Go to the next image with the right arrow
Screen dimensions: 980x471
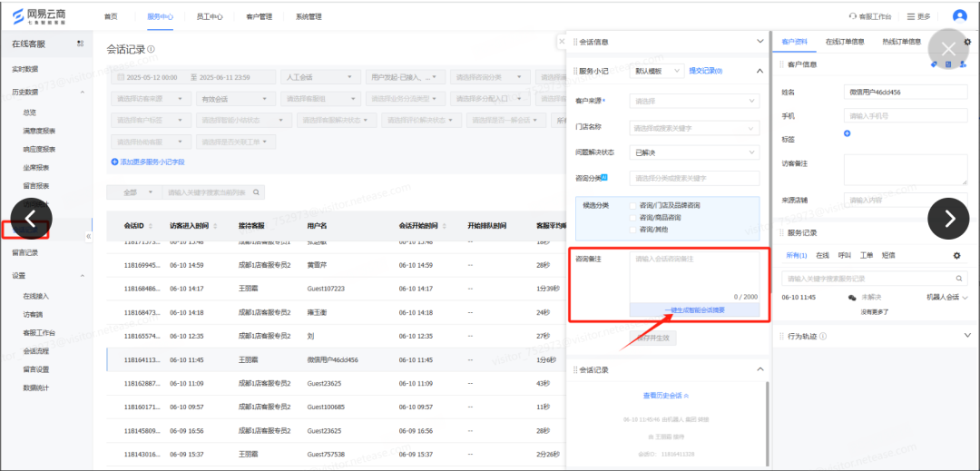click(949, 218)
